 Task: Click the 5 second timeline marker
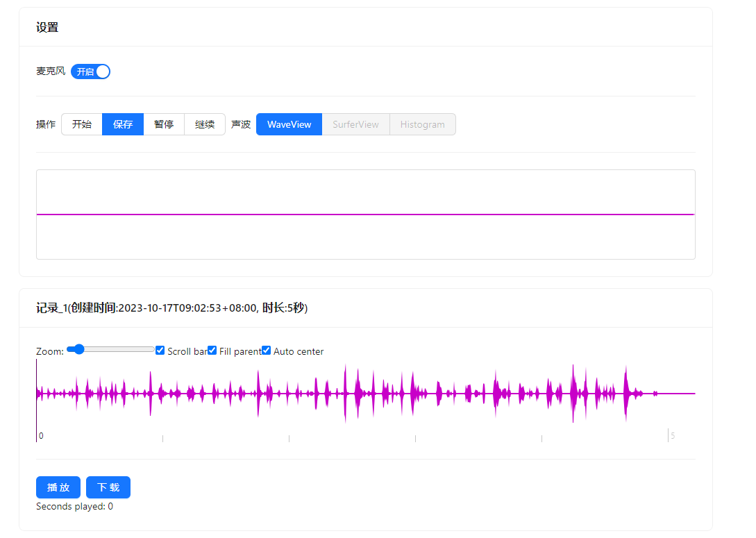coord(673,436)
